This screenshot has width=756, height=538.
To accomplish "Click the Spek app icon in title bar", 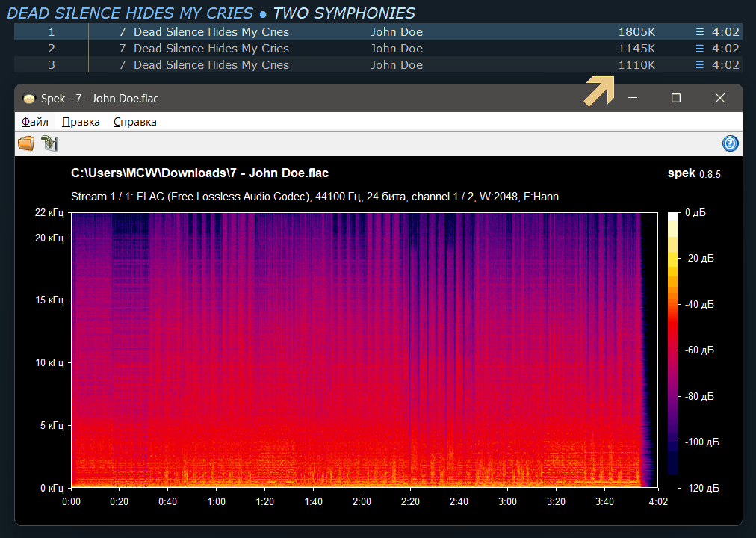I will pyautogui.click(x=29, y=99).
